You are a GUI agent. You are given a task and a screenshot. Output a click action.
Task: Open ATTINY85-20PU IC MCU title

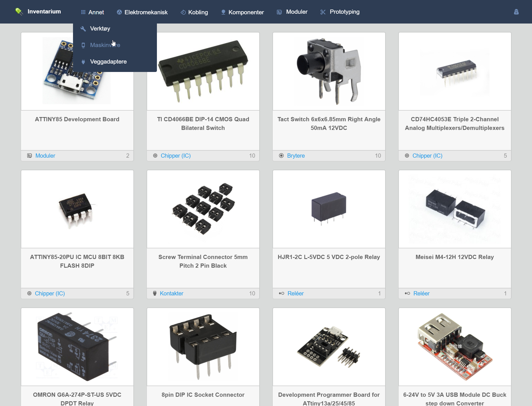pos(77,261)
